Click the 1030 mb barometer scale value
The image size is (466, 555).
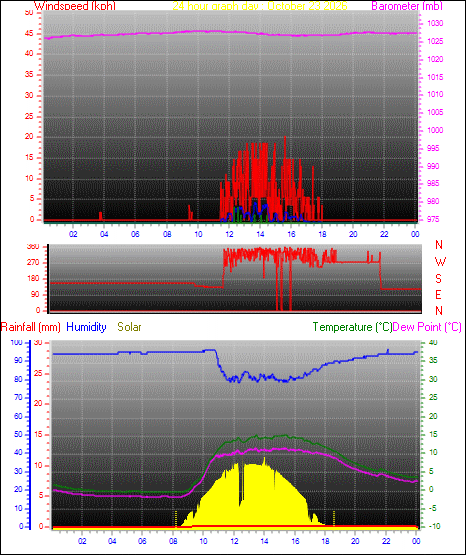point(435,23)
